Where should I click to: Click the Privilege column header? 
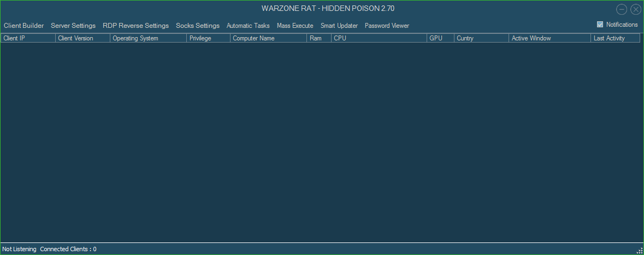pos(208,38)
